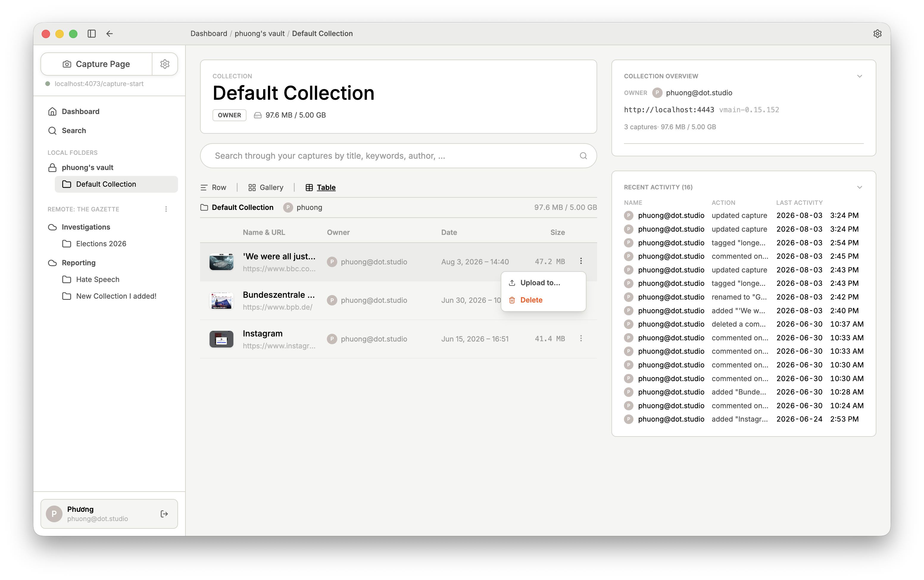Select the renamed to "G... activity entry
Viewport: 924px width, 580px height.
pyautogui.click(x=744, y=297)
